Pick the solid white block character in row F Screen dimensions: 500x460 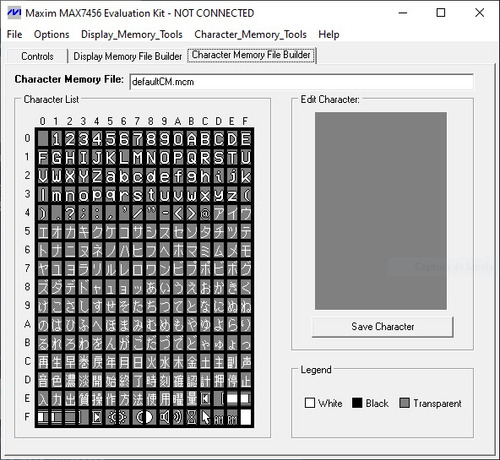(246, 417)
